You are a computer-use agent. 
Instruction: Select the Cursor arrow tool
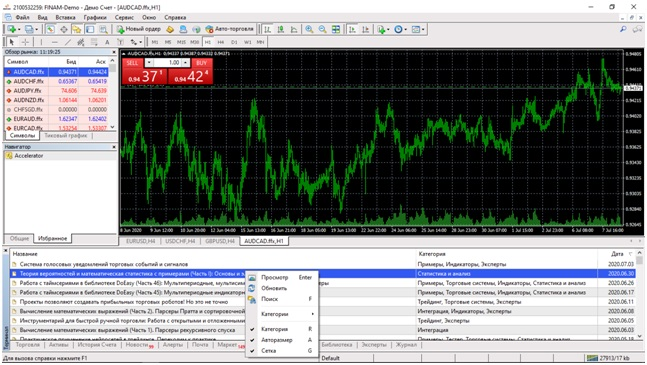pyautogui.click(x=12, y=42)
